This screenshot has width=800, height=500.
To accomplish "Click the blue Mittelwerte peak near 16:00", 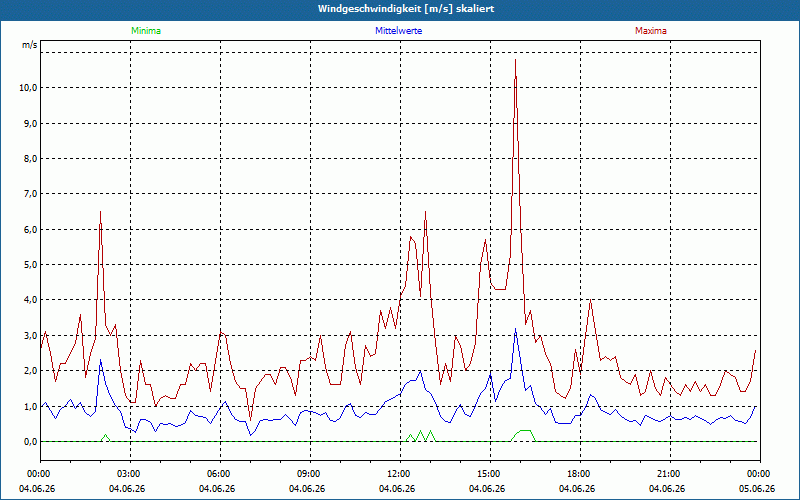I will coord(515,329).
